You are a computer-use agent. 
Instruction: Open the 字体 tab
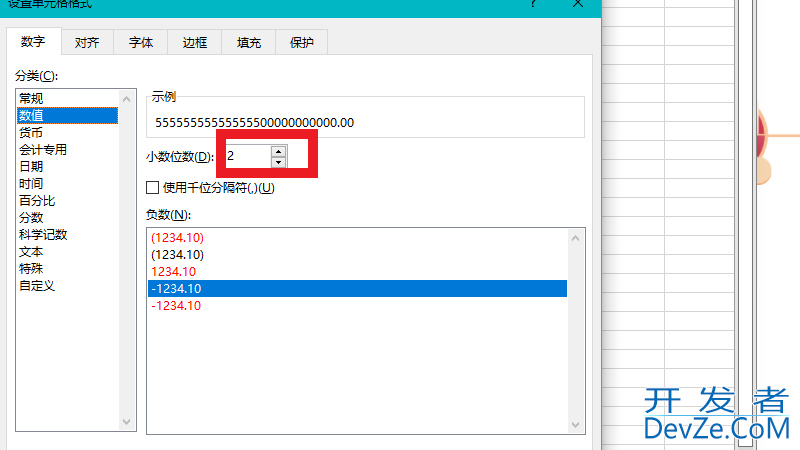click(x=141, y=43)
